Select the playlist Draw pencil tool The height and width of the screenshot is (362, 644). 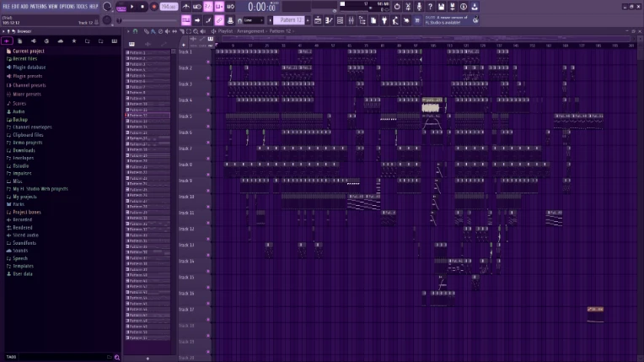point(146,31)
